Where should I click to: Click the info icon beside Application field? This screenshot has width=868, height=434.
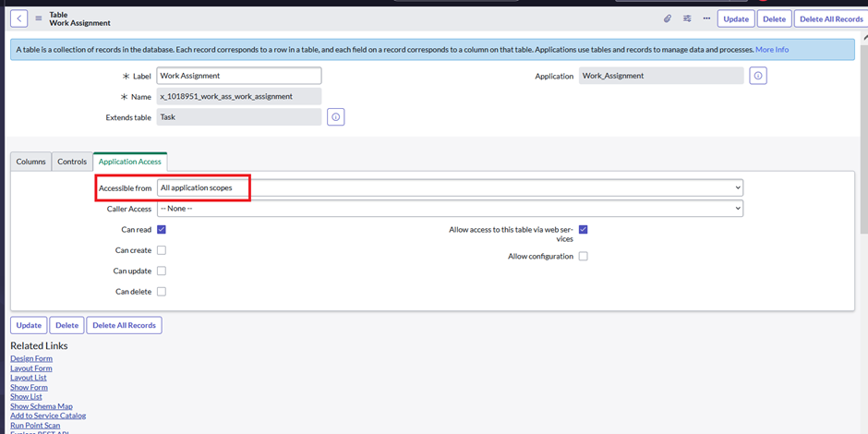click(758, 76)
